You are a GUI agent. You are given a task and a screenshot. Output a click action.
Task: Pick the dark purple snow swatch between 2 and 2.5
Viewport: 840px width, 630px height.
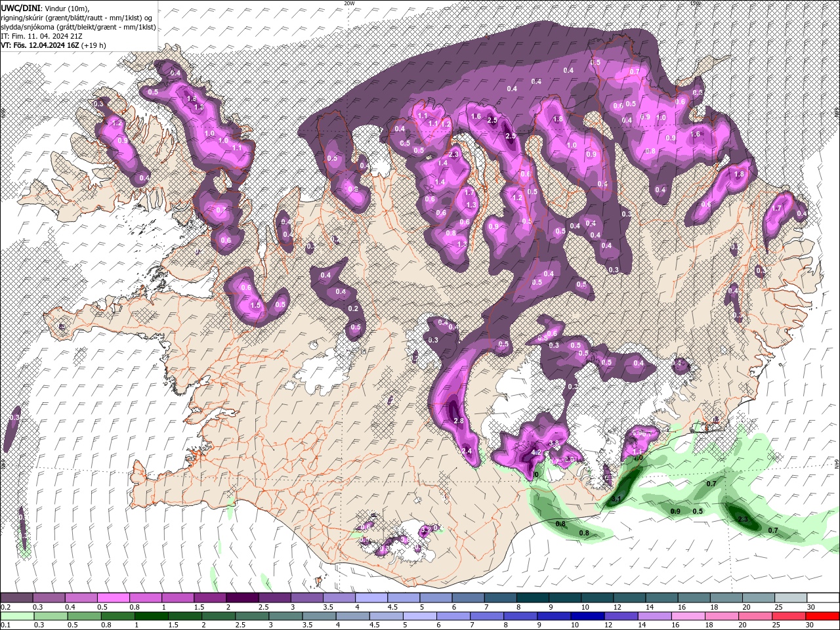[242, 598]
